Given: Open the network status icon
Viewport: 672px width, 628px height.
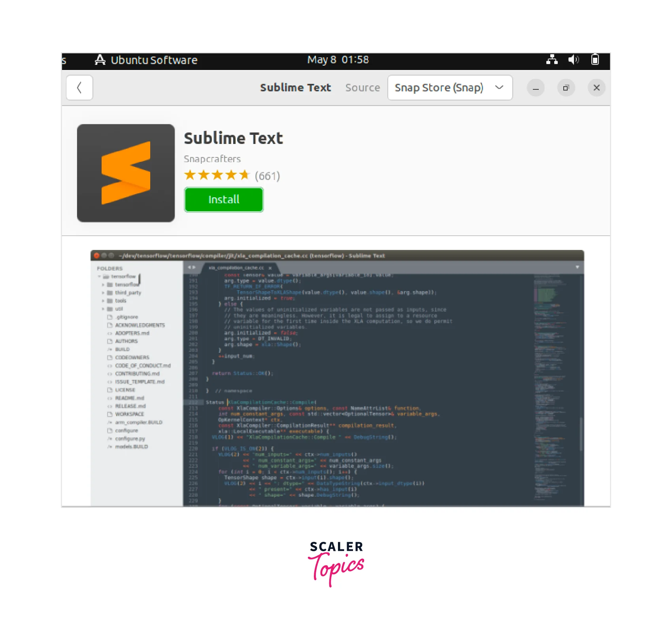Looking at the screenshot, I should [x=552, y=60].
